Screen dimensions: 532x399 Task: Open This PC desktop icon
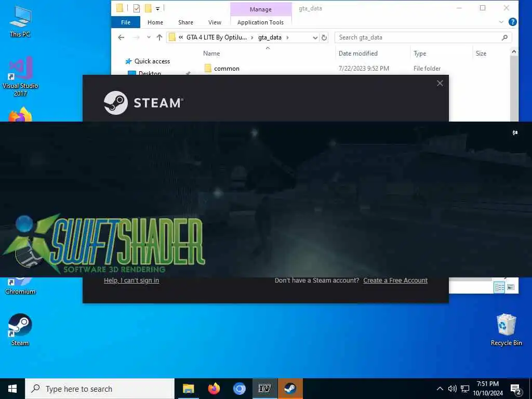click(20, 21)
